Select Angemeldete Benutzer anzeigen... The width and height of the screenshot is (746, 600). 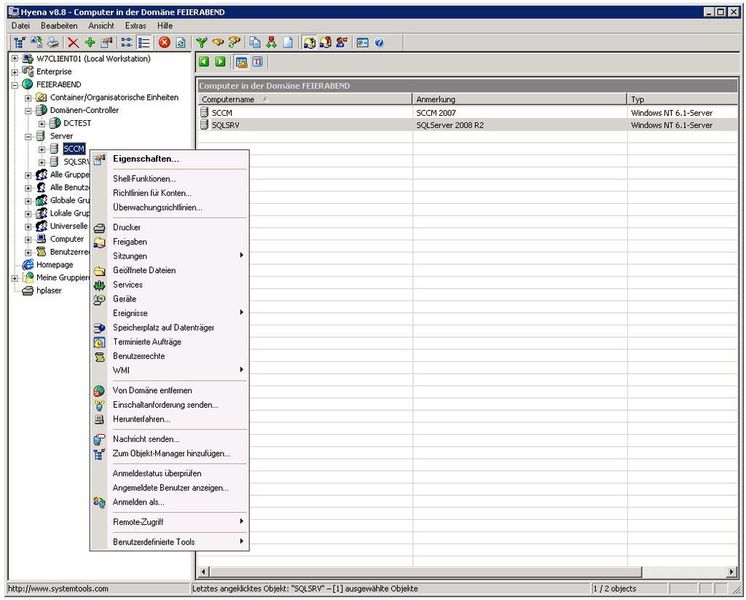[x=169, y=487]
